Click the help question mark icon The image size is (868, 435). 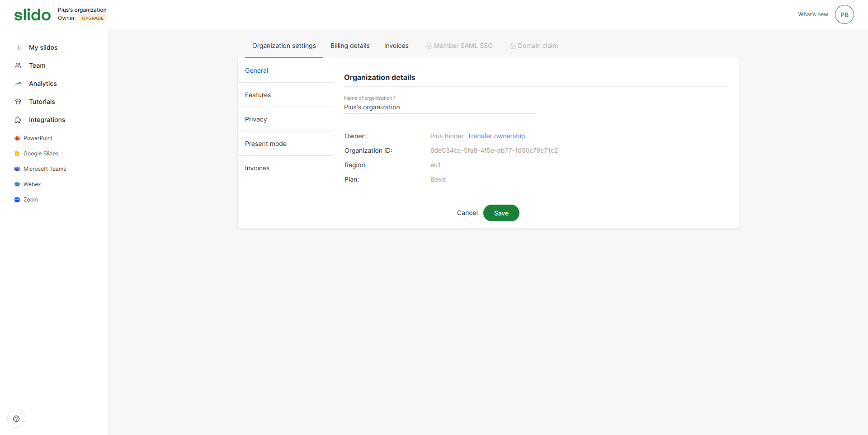tap(16, 419)
